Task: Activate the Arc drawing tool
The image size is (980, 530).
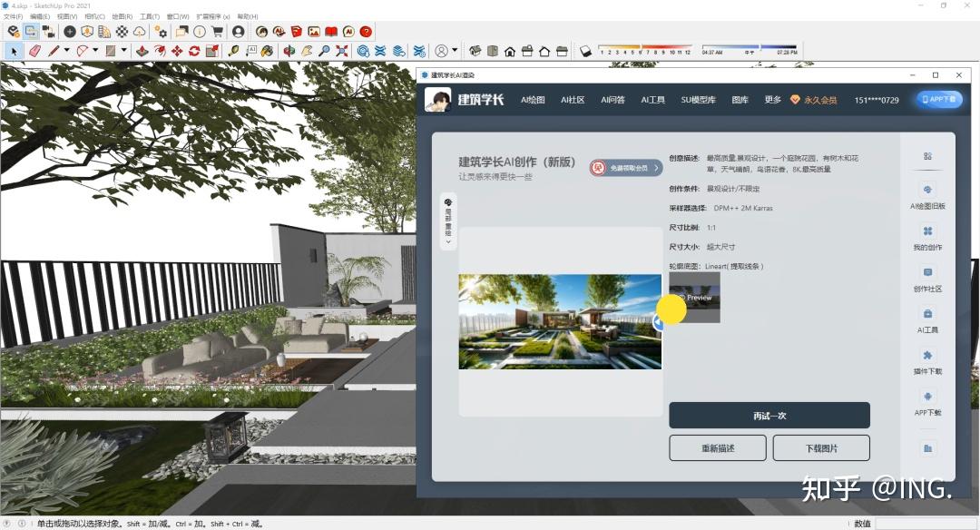Action: [82, 51]
